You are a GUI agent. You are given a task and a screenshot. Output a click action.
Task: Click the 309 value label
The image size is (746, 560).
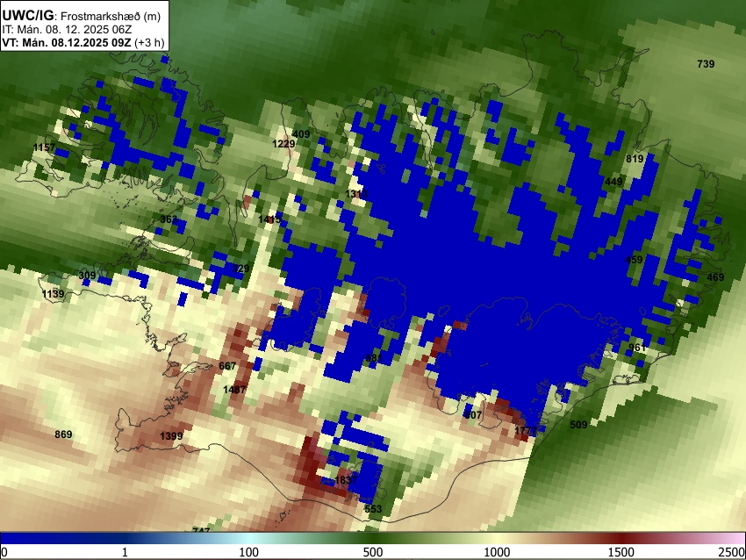(87, 276)
